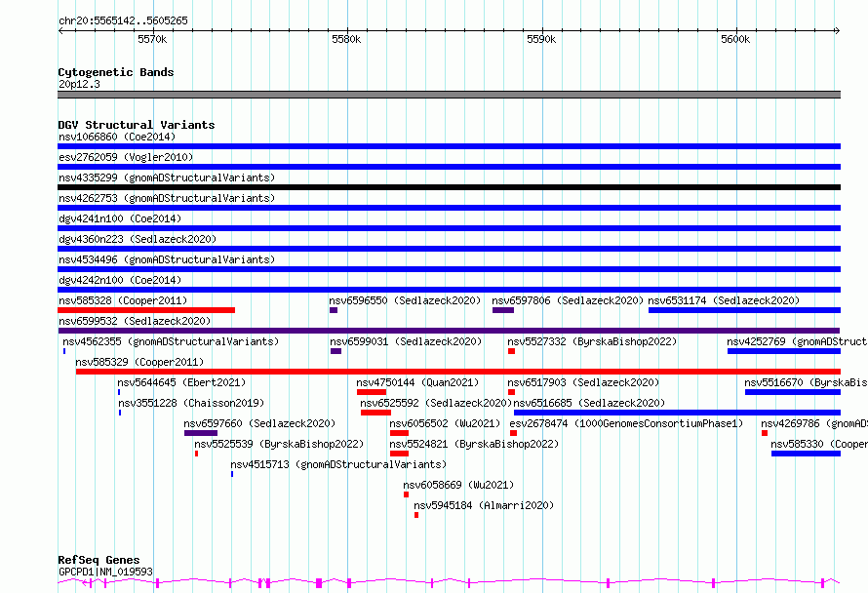Click the nsv4562355 (gnomADStructuralVariants) label
Viewport: 868px width, 593px height.
[x=171, y=341]
